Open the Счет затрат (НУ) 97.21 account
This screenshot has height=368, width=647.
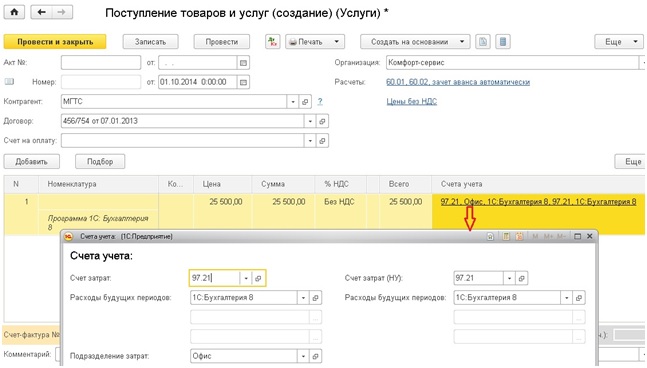(x=522, y=278)
